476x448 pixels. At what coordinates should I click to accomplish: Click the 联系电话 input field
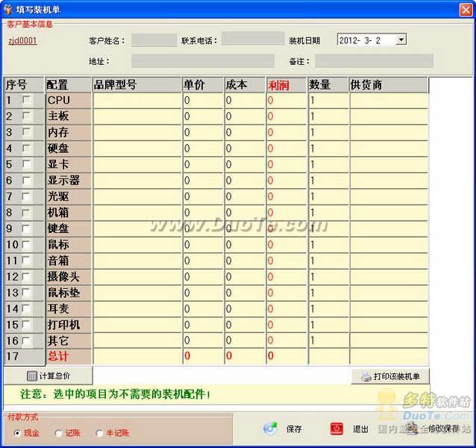tap(251, 40)
